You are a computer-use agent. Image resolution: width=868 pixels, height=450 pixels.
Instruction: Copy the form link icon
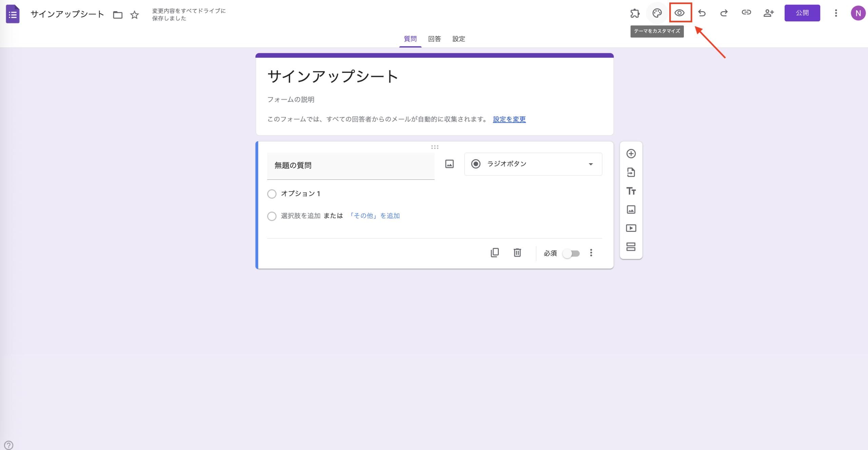click(746, 13)
